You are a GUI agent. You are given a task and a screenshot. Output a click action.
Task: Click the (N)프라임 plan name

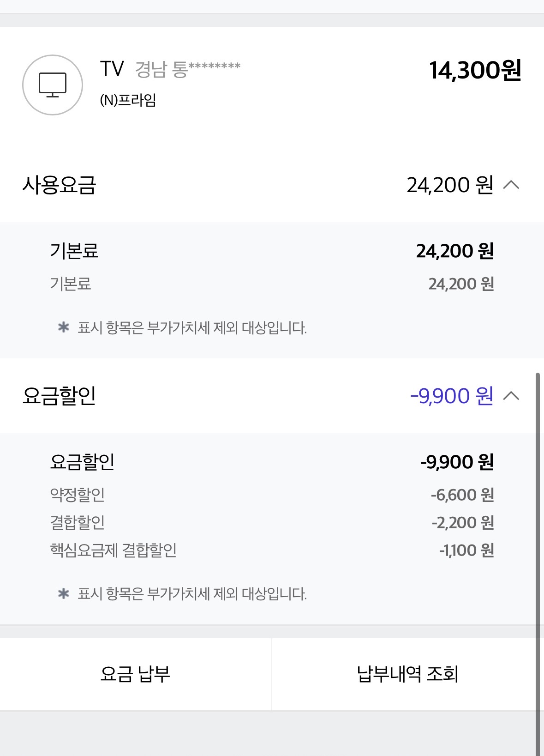click(x=128, y=100)
